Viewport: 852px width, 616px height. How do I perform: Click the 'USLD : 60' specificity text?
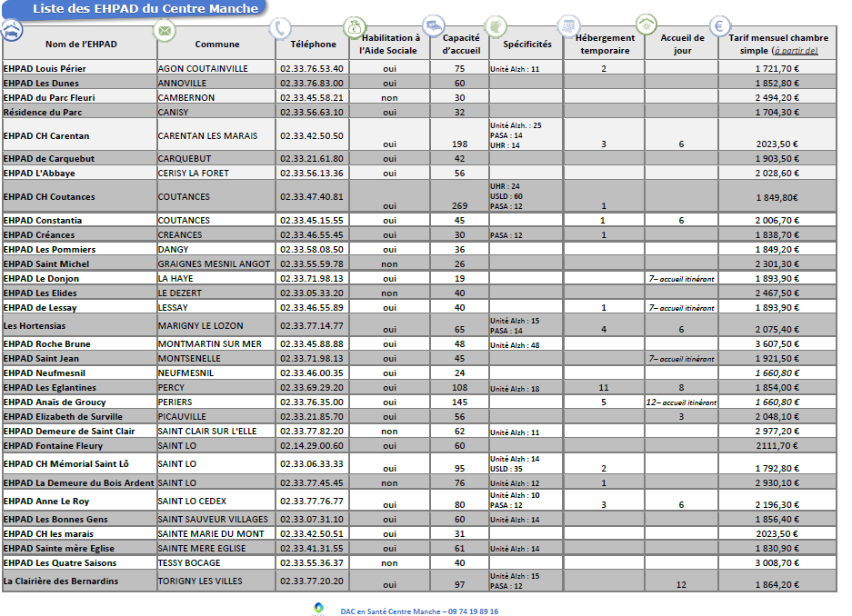[506, 196]
